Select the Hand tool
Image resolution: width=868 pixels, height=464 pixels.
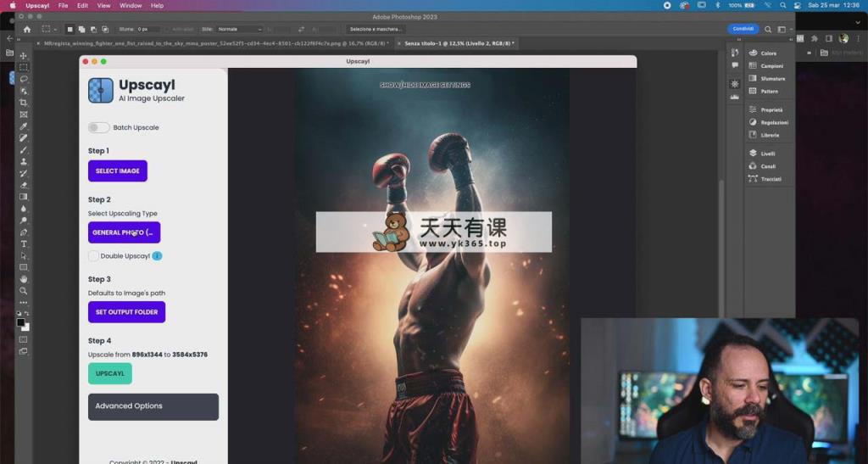[23, 279]
